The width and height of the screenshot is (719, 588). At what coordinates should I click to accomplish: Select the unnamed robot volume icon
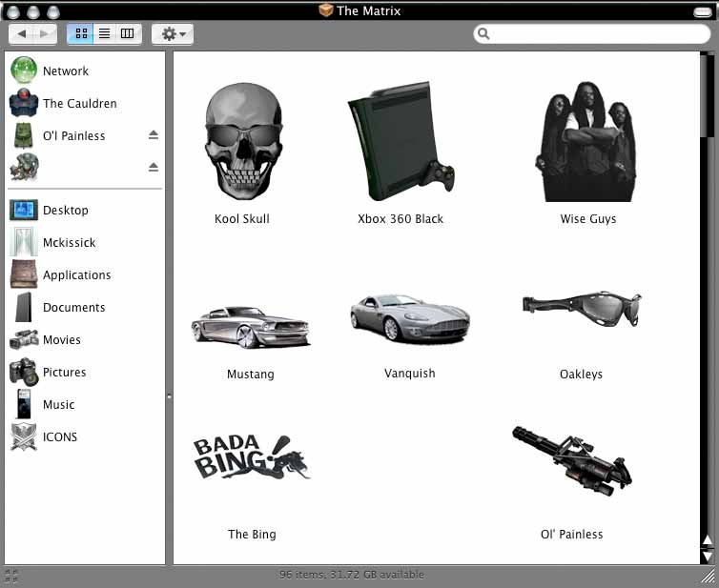(x=24, y=167)
